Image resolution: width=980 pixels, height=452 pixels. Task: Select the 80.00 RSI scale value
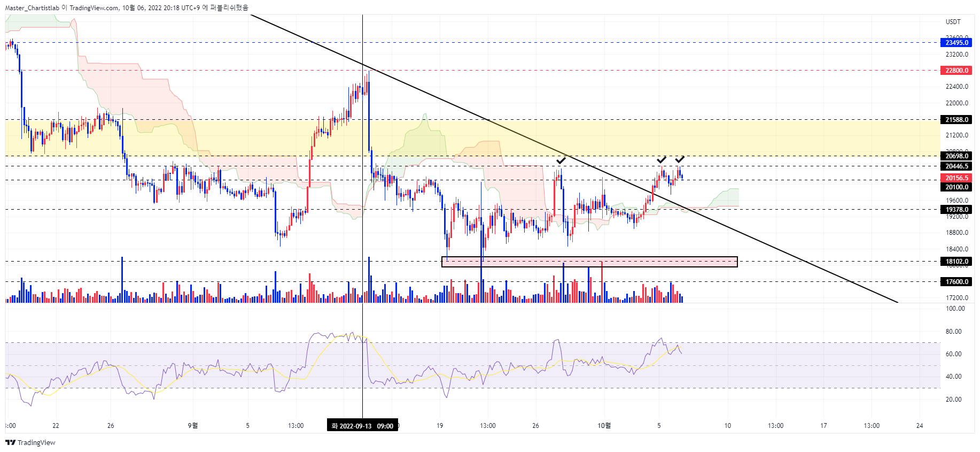pos(954,332)
